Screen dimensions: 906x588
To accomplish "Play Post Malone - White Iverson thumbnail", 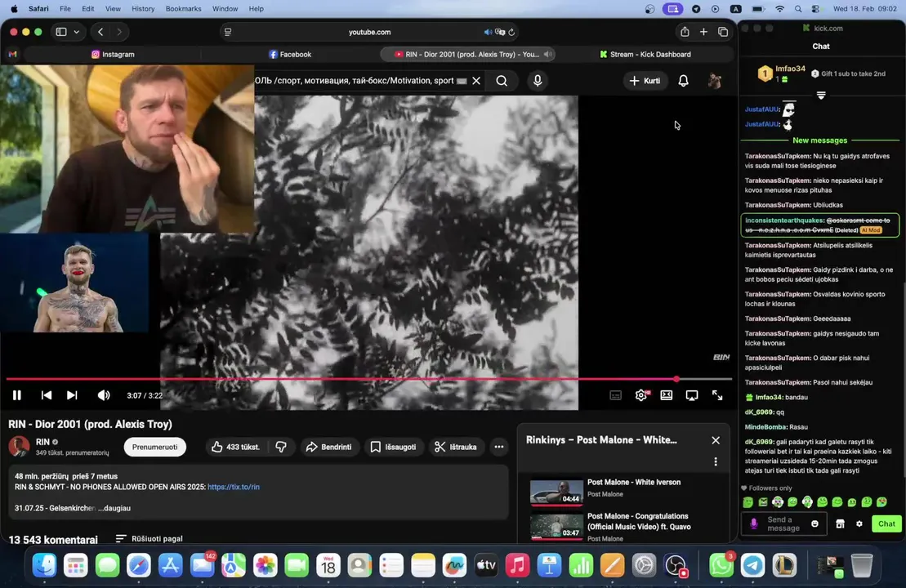I will click(556, 492).
